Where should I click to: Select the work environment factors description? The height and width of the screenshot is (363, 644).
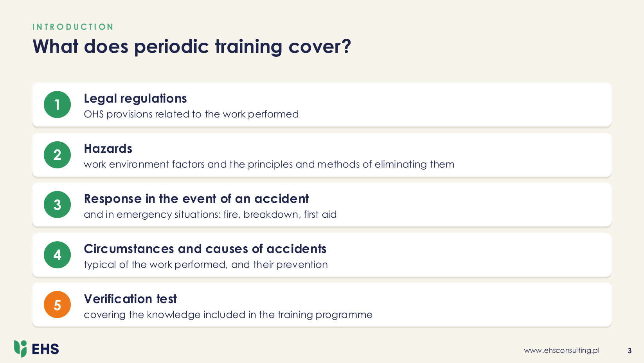[x=269, y=164]
